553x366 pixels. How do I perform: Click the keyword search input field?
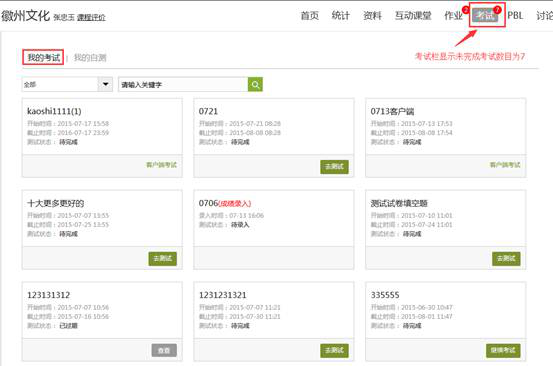tap(183, 85)
